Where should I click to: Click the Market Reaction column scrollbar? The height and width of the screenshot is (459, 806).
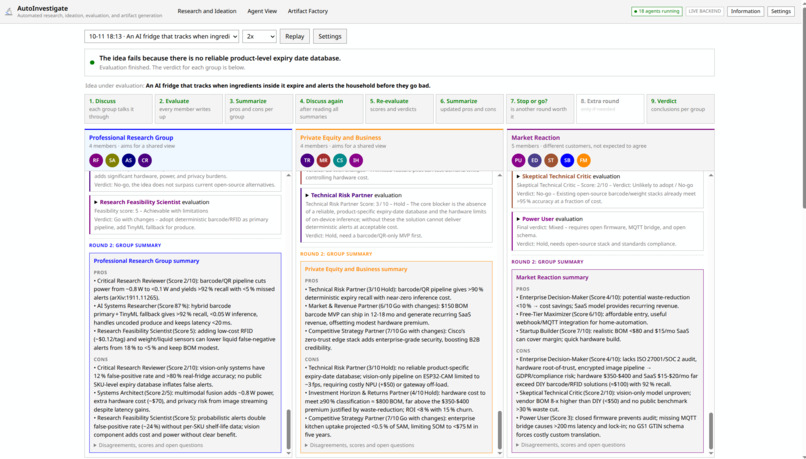tap(711, 431)
